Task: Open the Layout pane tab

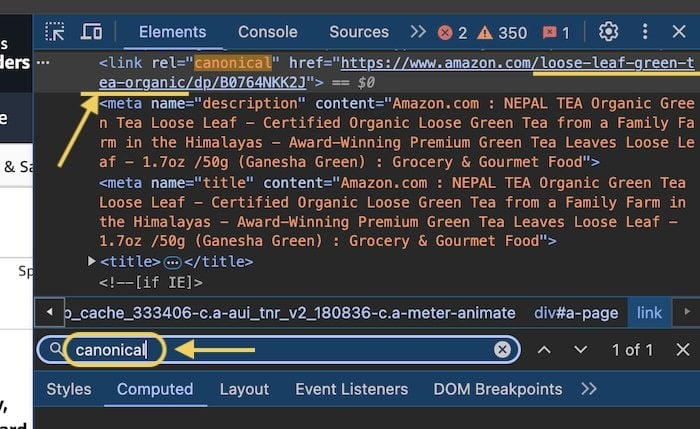Action: click(244, 389)
